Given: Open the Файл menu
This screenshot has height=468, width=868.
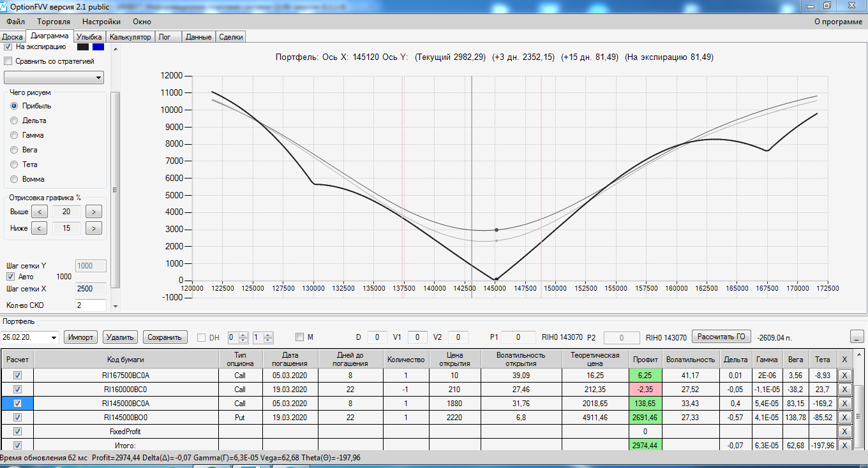Looking at the screenshot, I should [x=15, y=22].
